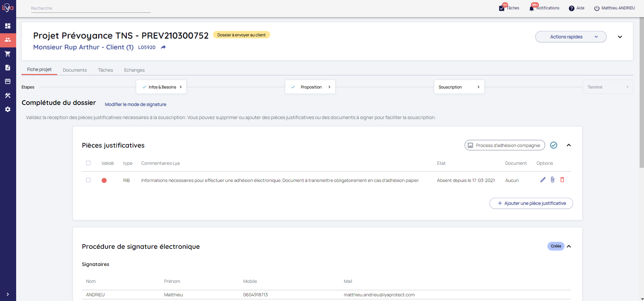
Task: Open the dashboard icon in sidebar
Action: (x=8, y=26)
